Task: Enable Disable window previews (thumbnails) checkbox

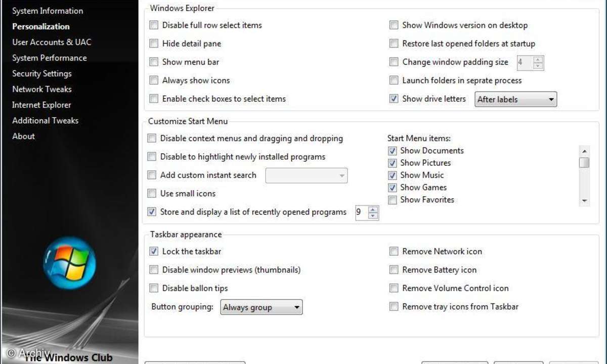Action: 154,270
